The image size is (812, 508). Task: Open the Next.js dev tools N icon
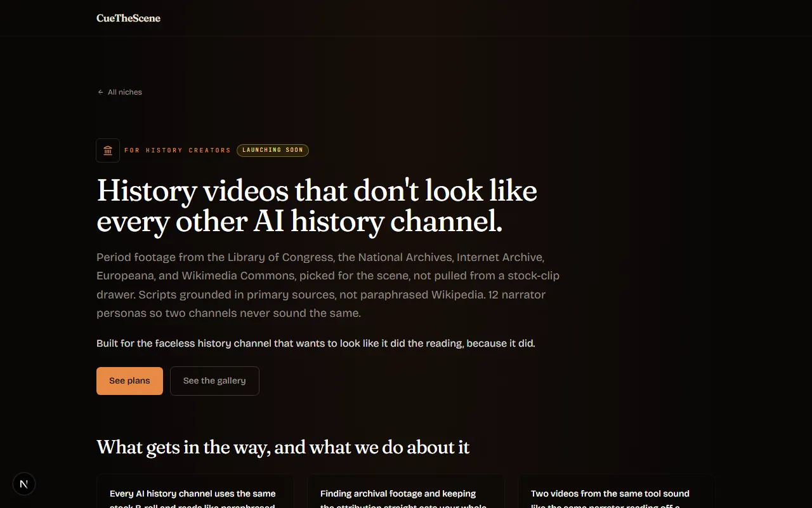[24, 484]
